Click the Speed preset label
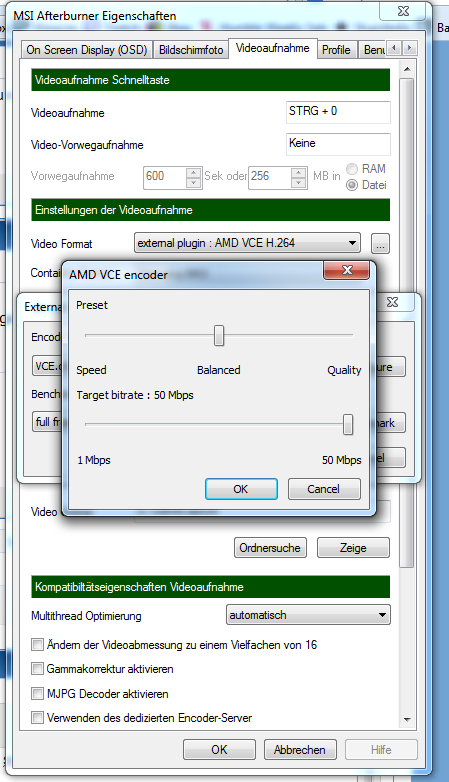The height and width of the screenshot is (782, 449). [x=91, y=370]
